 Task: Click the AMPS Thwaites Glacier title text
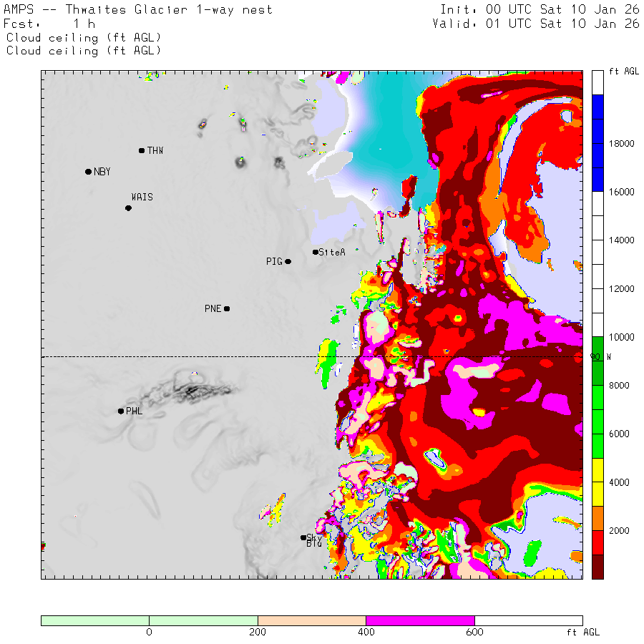point(138,10)
